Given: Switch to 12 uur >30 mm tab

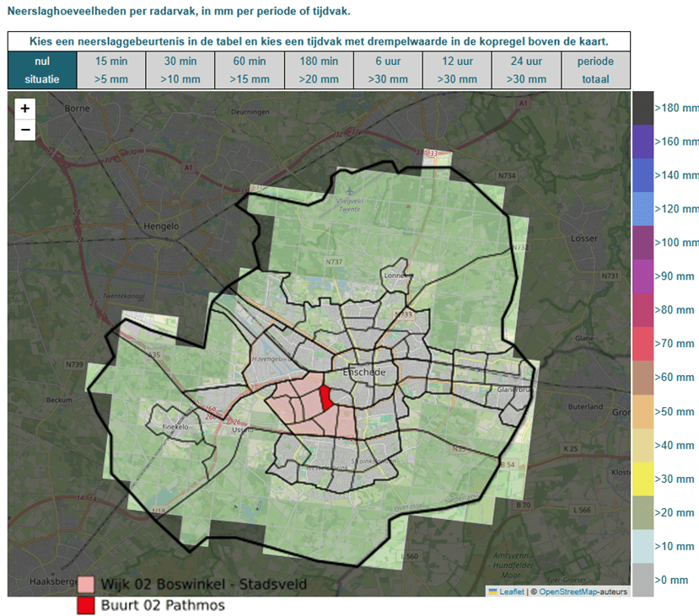Looking at the screenshot, I should [457, 70].
